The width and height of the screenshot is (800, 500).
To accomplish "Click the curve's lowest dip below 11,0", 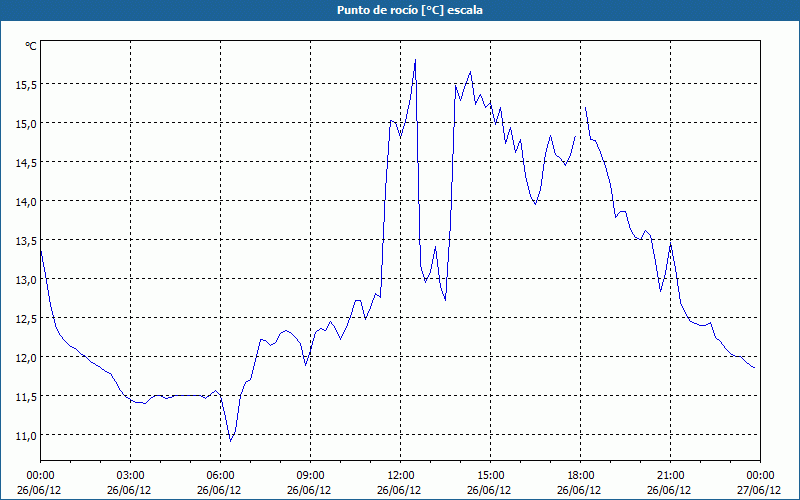I will 231,441.
